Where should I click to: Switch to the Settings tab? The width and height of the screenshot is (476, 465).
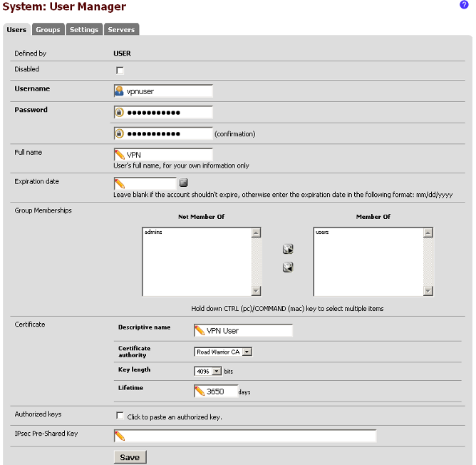pyautogui.click(x=84, y=29)
